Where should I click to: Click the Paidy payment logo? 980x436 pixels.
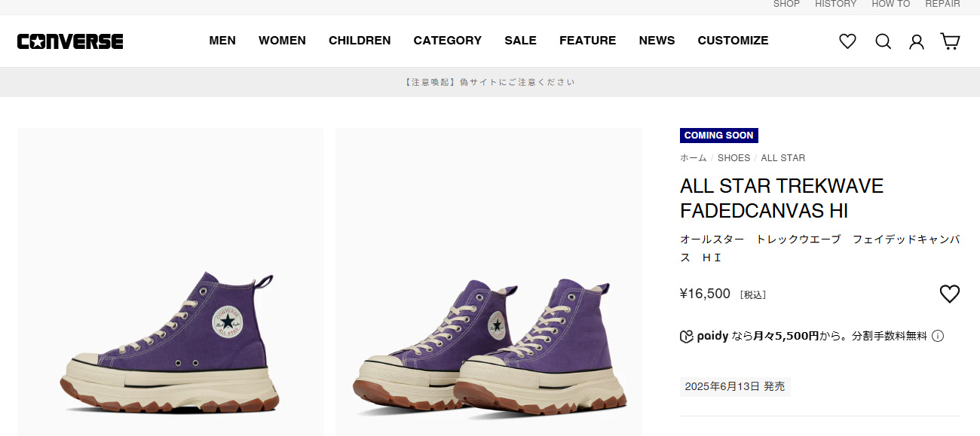(709, 336)
